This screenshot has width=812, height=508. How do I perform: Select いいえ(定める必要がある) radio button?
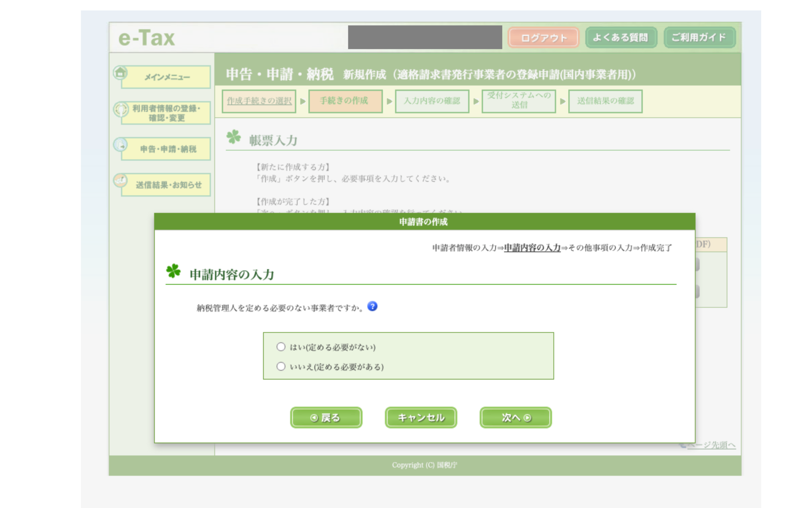click(x=281, y=366)
